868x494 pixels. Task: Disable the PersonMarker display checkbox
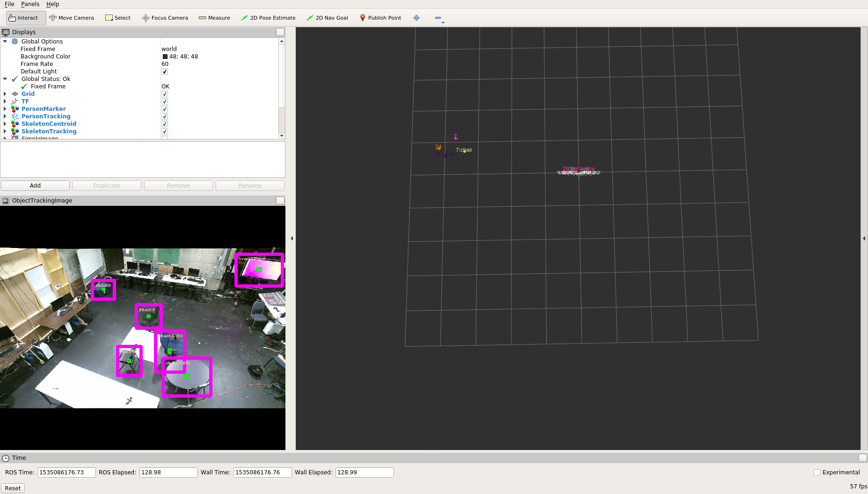(x=165, y=109)
